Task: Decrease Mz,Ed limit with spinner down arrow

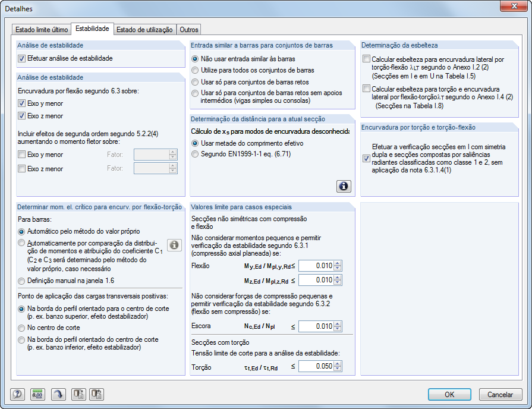Action: [x=337, y=283]
